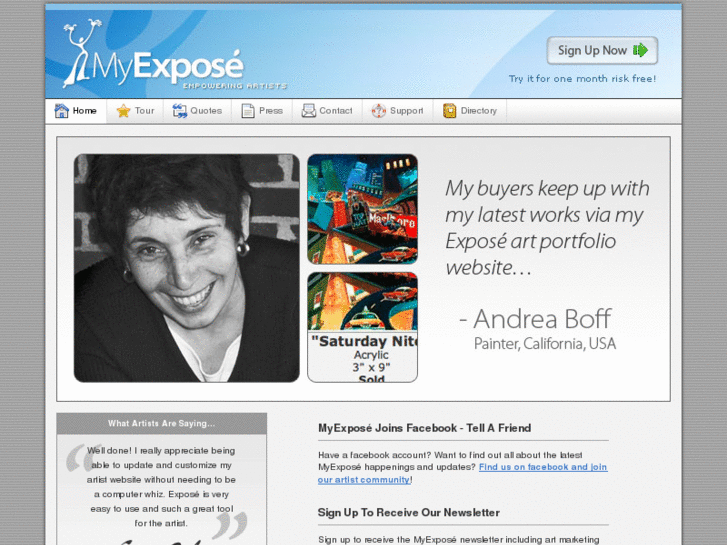This screenshot has width=727, height=545.
Task: Click 'Painter, California, USA' text
Action: [x=545, y=344]
